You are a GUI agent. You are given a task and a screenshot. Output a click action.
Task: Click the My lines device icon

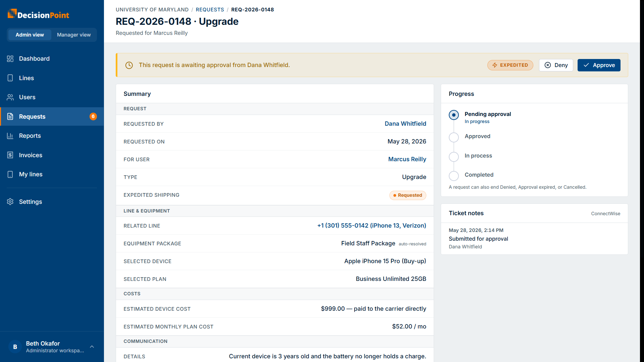coord(10,174)
